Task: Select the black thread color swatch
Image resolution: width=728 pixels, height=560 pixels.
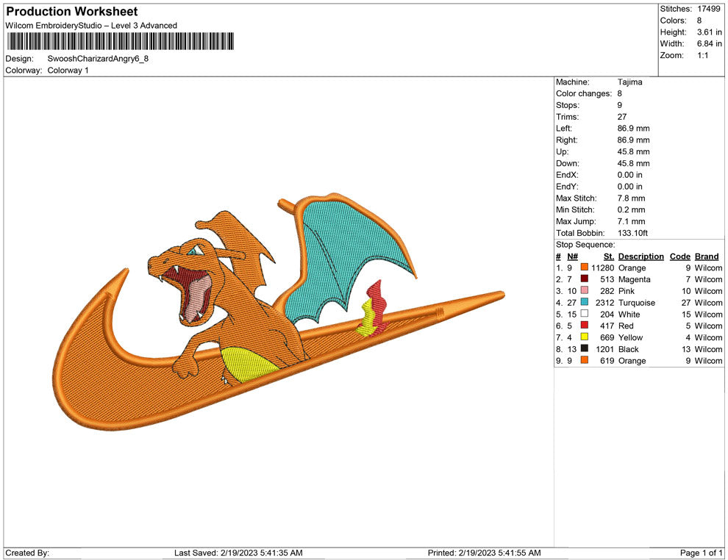Action: click(584, 349)
